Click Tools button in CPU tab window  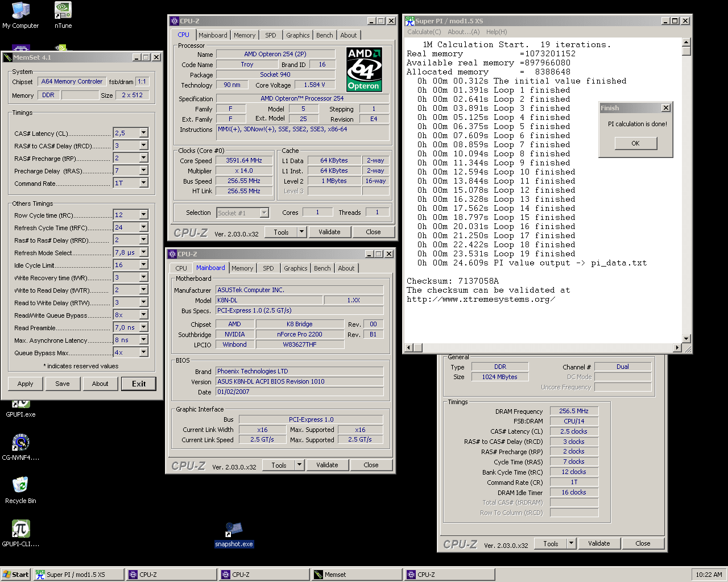pyautogui.click(x=281, y=232)
